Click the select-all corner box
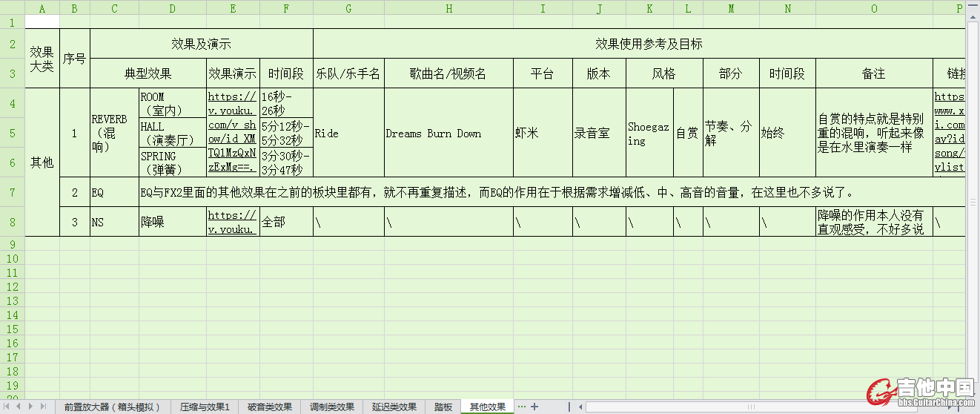Image resolution: width=980 pixels, height=414 pixels. [x=12, y=9]
